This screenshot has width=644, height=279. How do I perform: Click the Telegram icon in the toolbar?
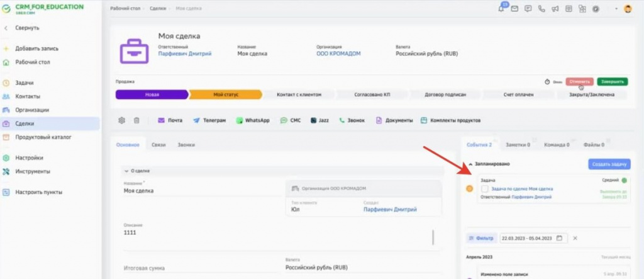[197, 120]
